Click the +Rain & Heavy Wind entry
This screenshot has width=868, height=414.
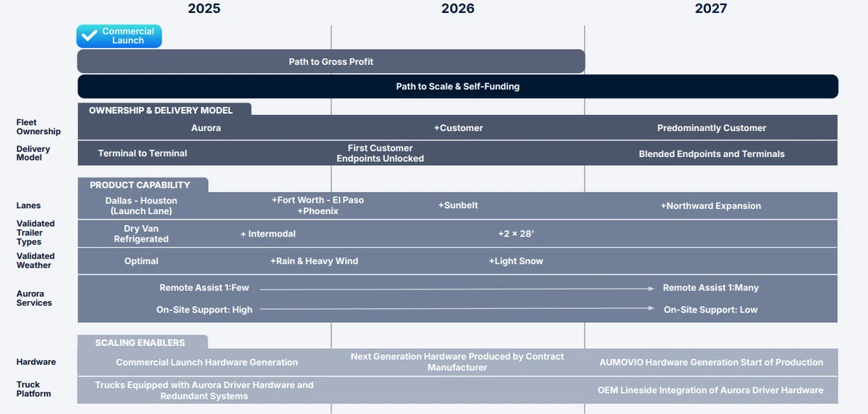[314, 261]
